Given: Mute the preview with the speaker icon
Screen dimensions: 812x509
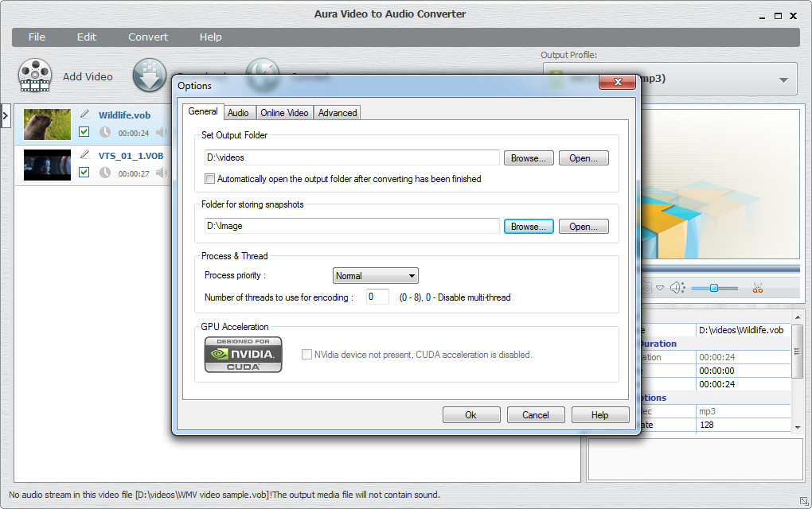Looking at the screenshot, I should [676, 288].
